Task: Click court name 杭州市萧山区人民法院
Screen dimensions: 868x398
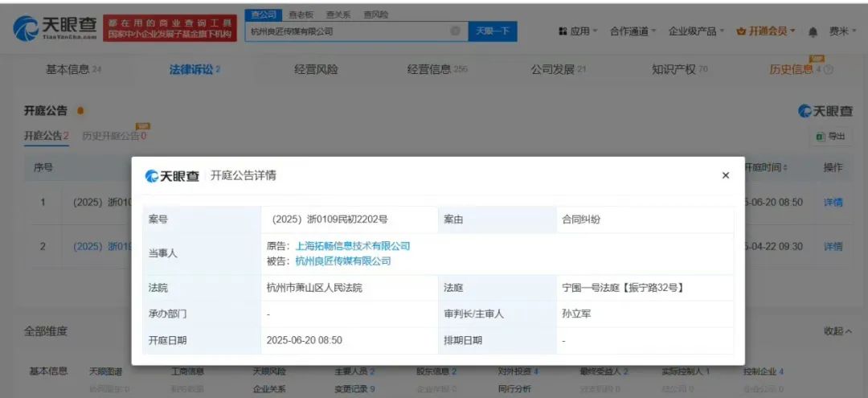Action: [x=314, y=288]
